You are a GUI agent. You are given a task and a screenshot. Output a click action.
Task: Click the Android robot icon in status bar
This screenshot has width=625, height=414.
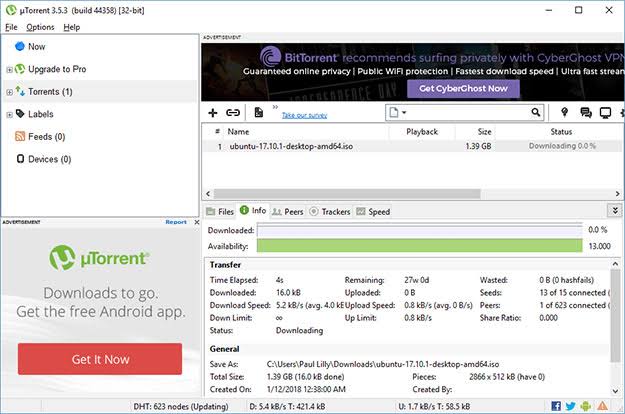[586, 406]
